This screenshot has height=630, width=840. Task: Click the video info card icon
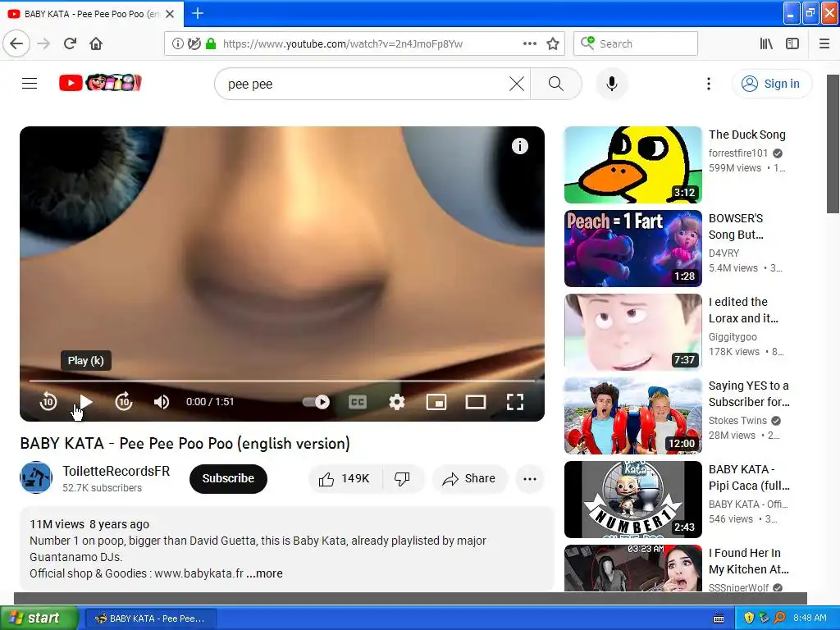click(x=519, y=146)
